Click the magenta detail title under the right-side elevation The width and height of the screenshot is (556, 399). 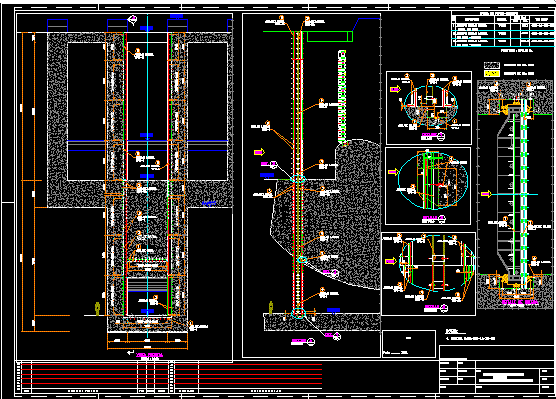tap(520, 303)
